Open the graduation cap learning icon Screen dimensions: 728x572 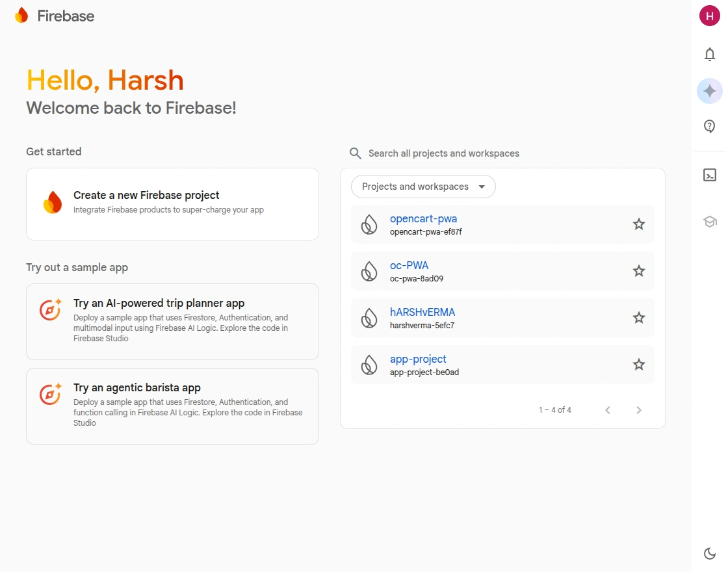(x=709, y=222)
